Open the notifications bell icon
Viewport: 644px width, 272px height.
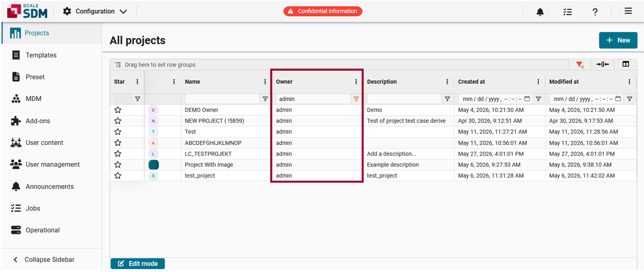540,12
